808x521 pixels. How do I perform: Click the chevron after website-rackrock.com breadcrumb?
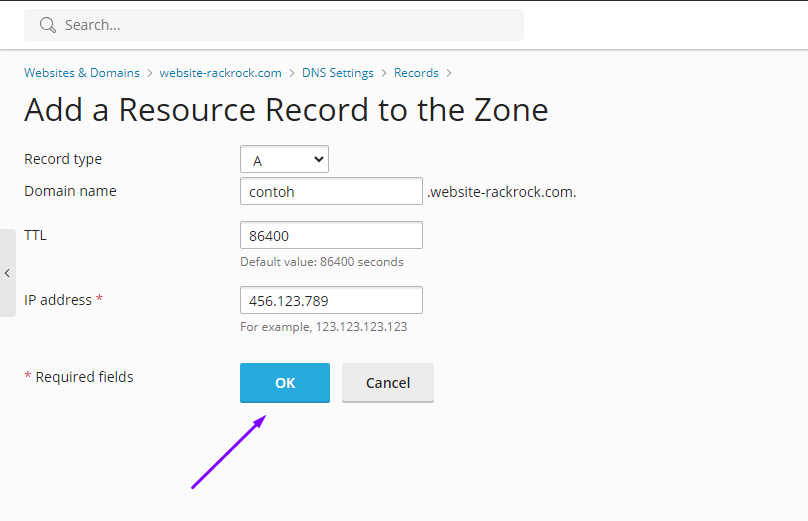click(x=291, y=73)
